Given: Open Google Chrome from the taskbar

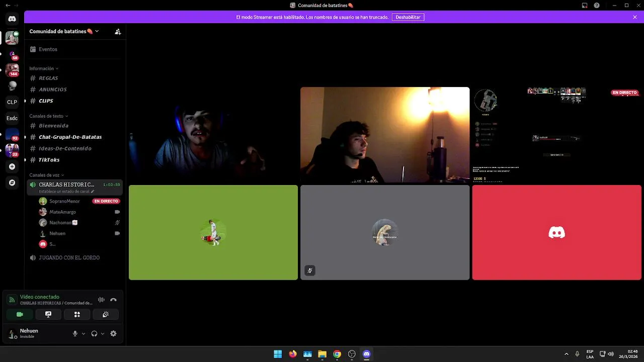Looking at the screenshot, I should click(337, 354).
